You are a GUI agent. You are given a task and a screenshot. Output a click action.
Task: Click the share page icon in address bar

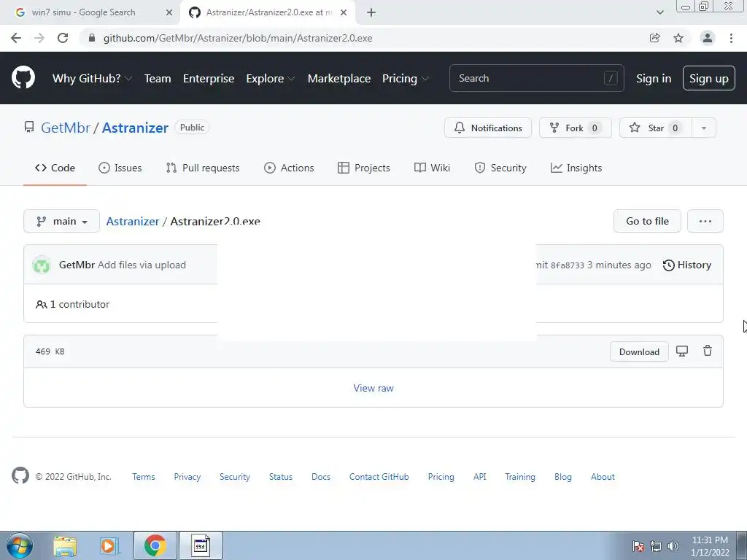pyautogui.click(x=655, y=38)
